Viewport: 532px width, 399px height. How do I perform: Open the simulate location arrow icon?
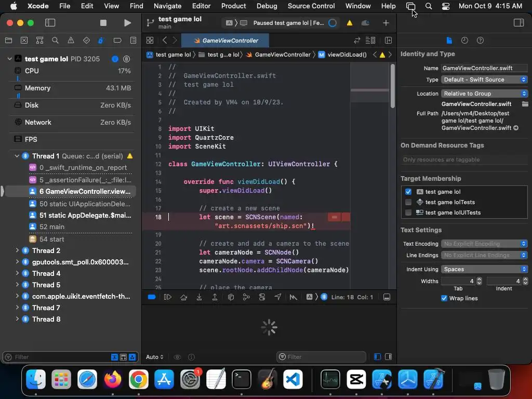click(x=277, y=297)
